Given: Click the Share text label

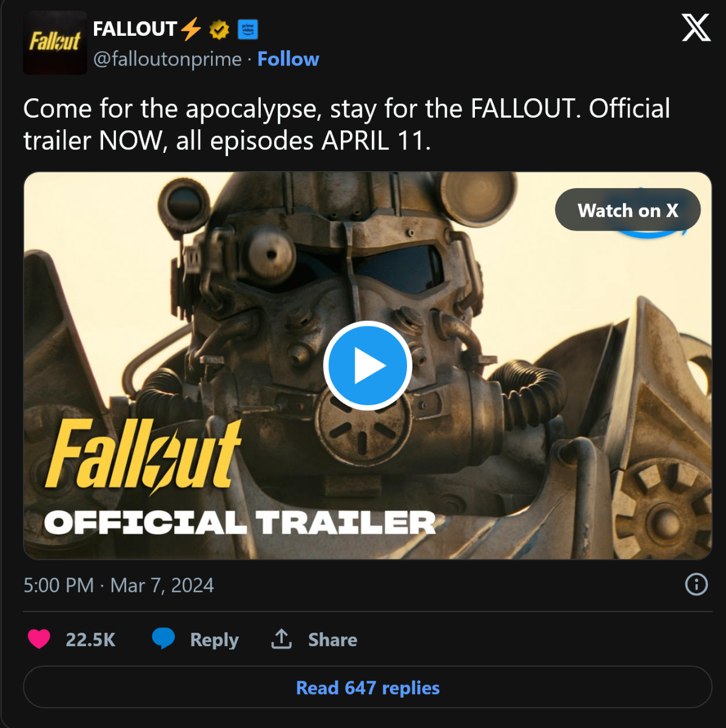Looking at the screenshot, I should 332,639.
